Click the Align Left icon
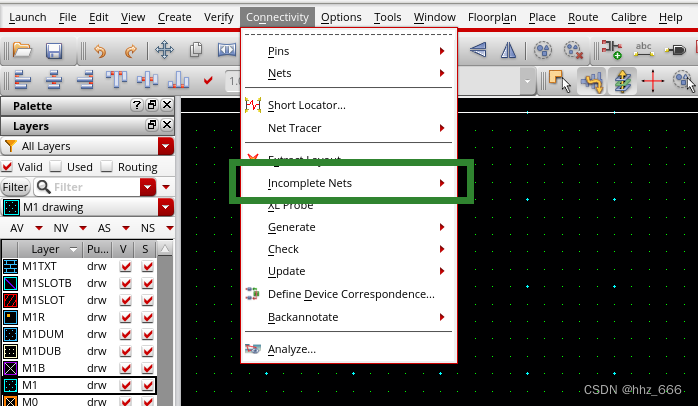 pos(22,81)
